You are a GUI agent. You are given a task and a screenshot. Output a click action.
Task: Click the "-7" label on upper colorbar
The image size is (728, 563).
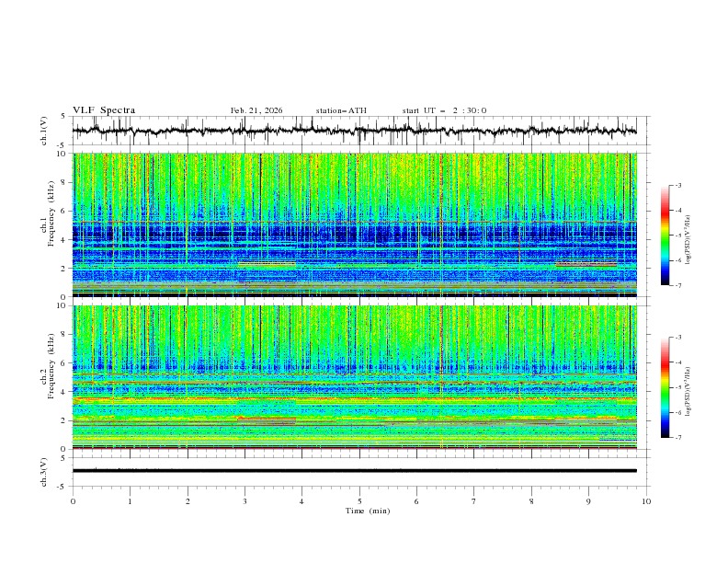(x=678, y=285)
